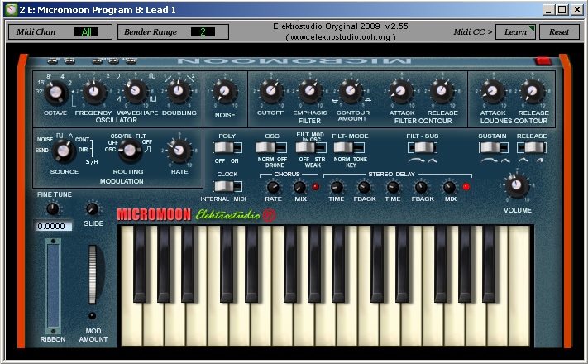Click the Contour Amount knob
The height and width of the screenshot is (364, 588).
(x=351, y=91)
